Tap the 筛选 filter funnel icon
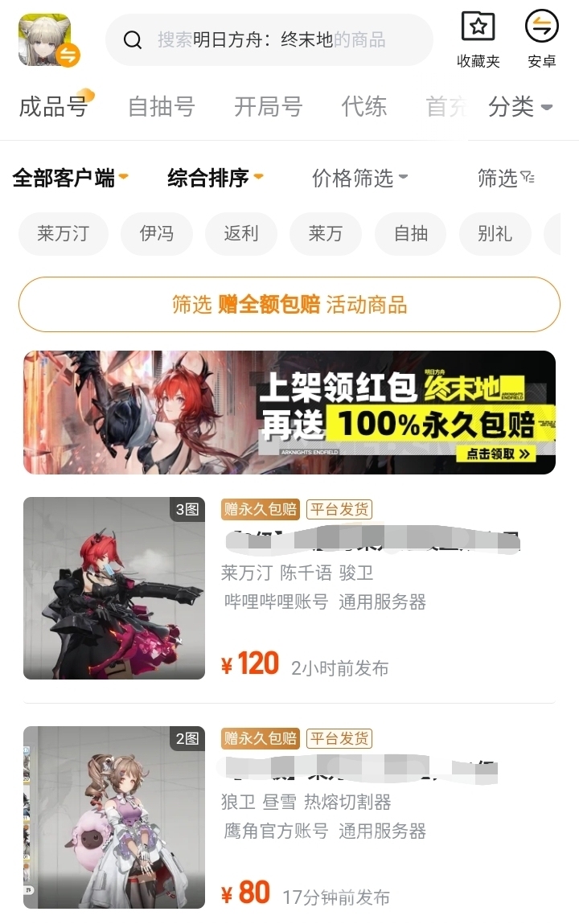The image size is (579, 924). pos(528,178)
